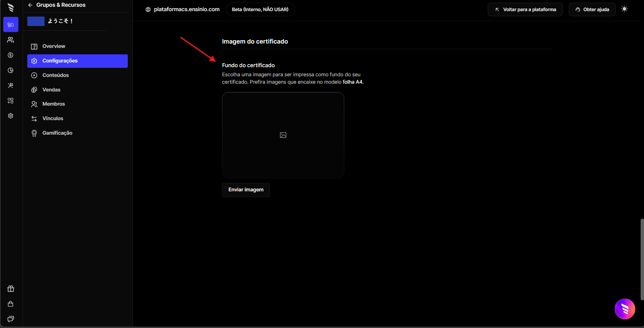Select Gamificação in the sidebar

tap(57, 133)
